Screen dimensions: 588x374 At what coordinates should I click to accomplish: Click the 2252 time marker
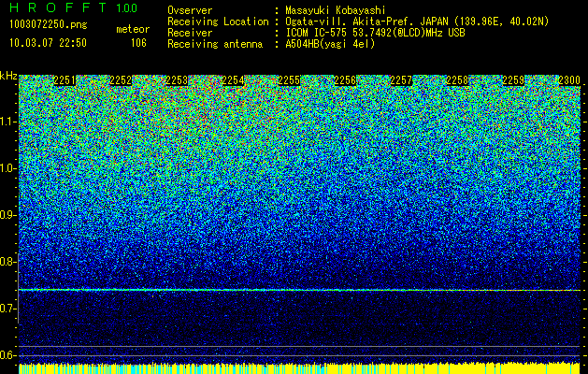click(121, 80)
